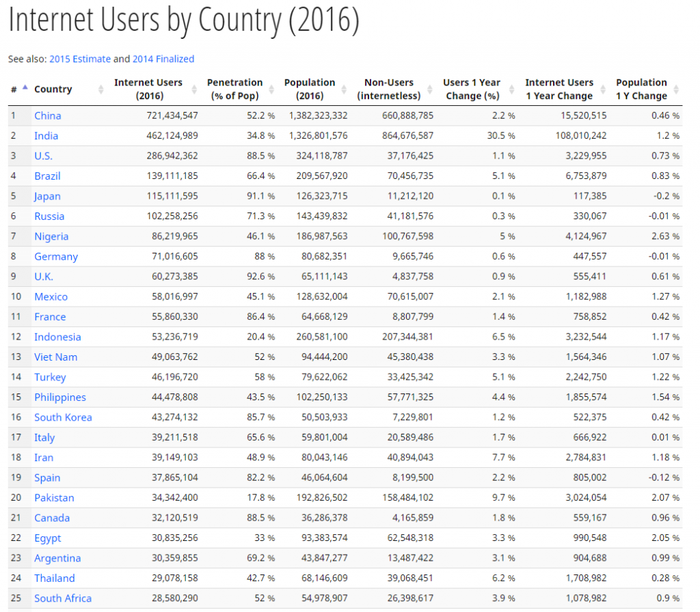Image resolution: width=700 pixels, height=612 pixels.
Task: Select Pakistan from the table
Action: 54,497
